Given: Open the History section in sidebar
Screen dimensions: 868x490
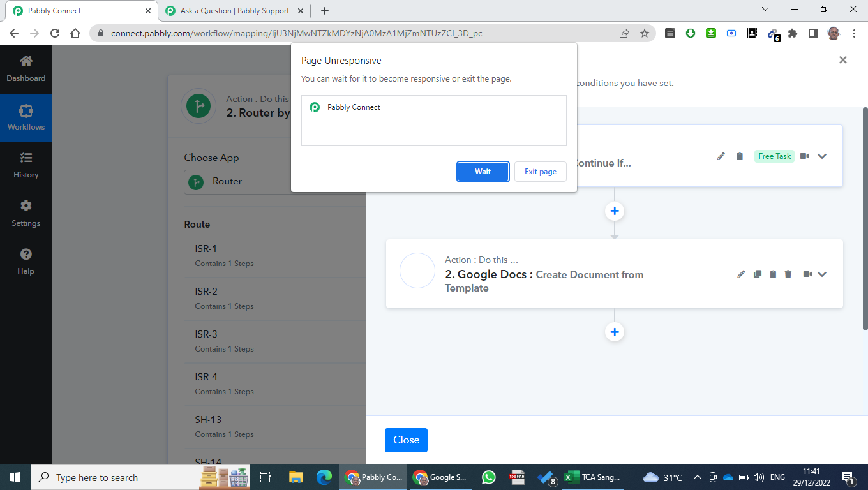Looking at the screenshot, I should click(26, 166).
